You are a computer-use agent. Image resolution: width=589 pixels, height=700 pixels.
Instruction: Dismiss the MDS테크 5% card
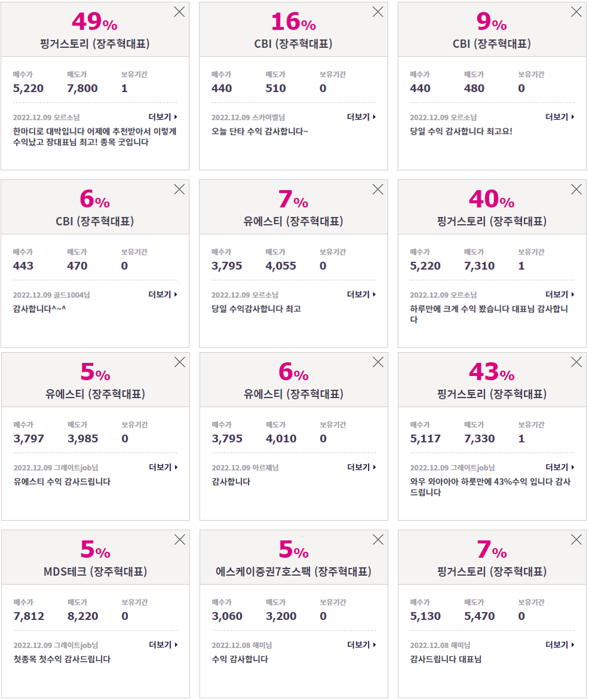180,540
